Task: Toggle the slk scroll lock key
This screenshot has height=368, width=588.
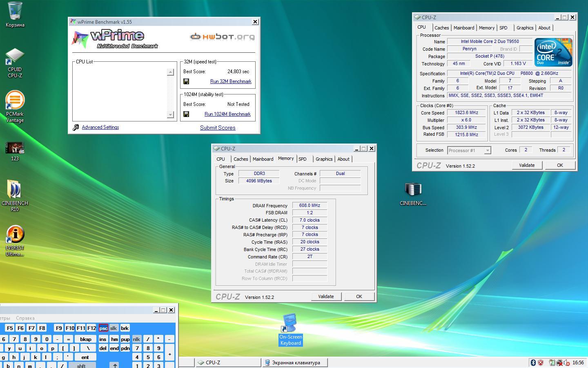Action: [114, 328]
